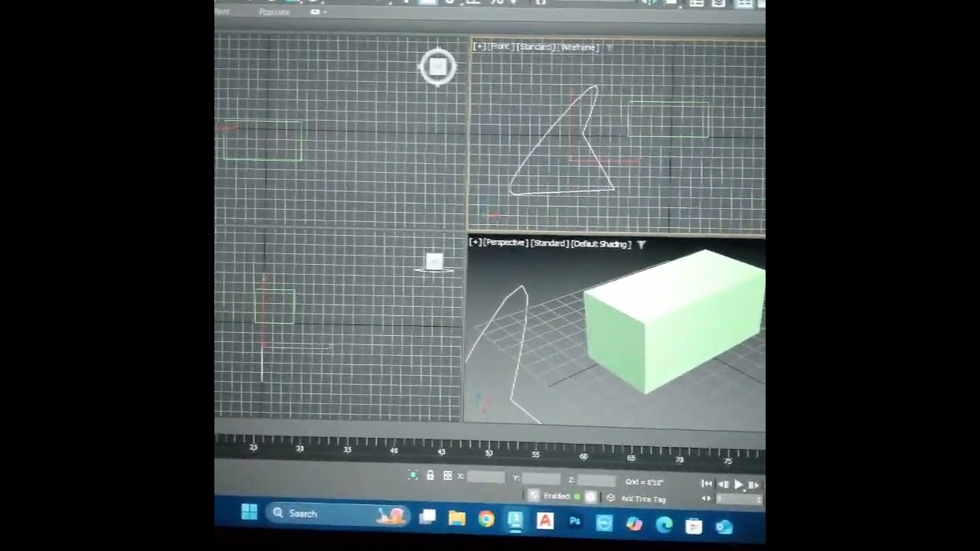This screenshot has height=551, width=980.
Task: Select the green box in Perspective viewport
Action: tap(674, 321)
